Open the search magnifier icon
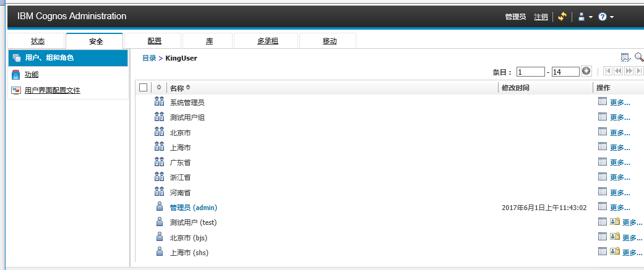This screenshot has height=270, width=644. click(x=638, y=57)
